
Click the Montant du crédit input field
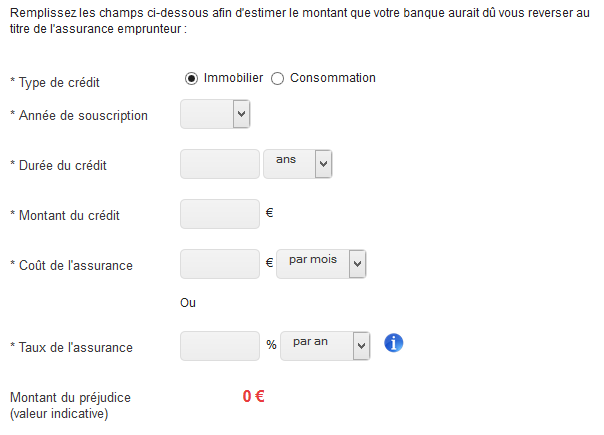tap(220, 214)
